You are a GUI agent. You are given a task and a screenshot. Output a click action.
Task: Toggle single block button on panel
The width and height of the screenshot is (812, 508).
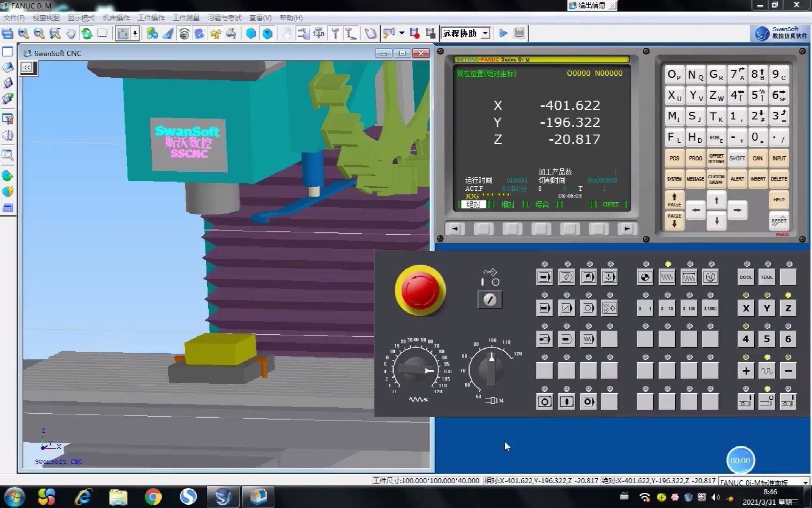pyautogui.click(x=545, y=308)
